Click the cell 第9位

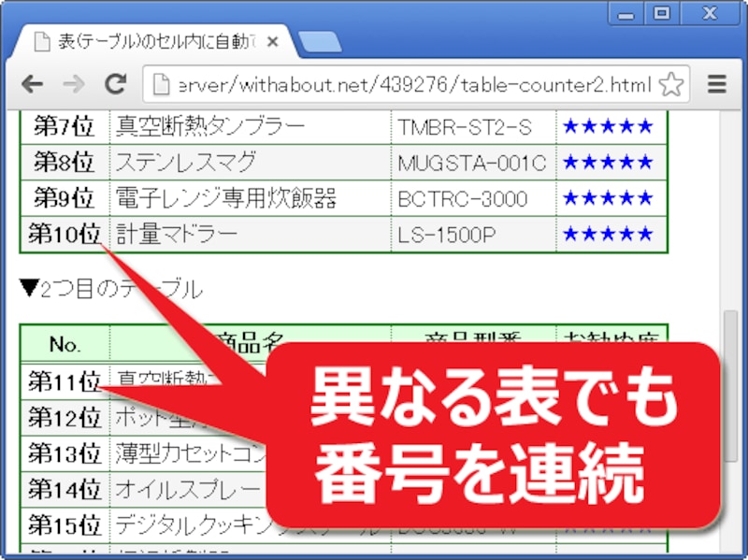64,198
